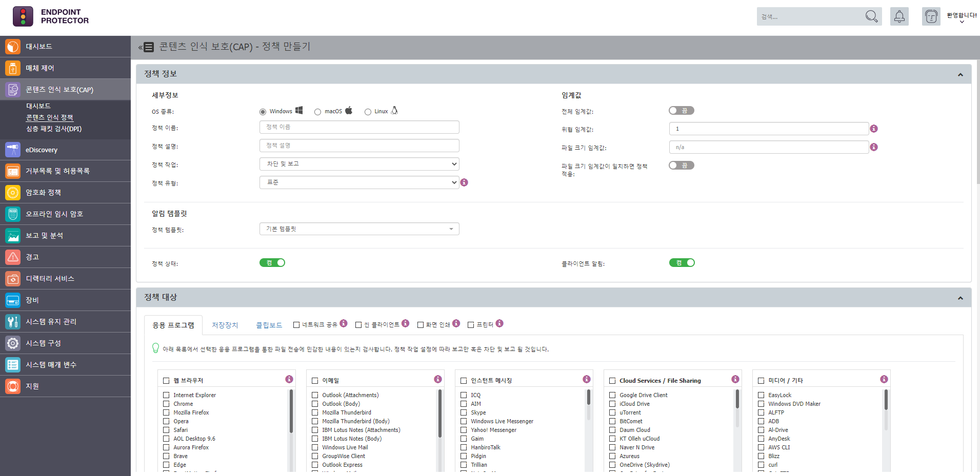Select the Windows OS radio button
This screenshot has height=476, width=980.
click(263, 112)
